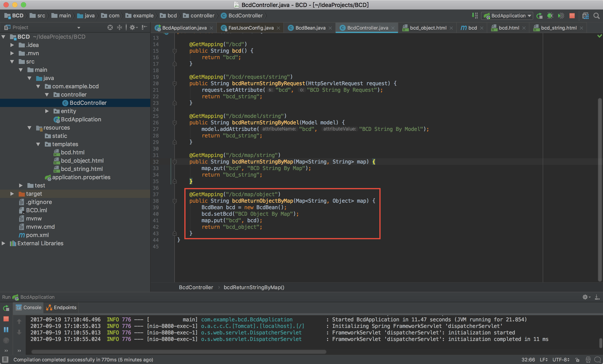Click the Run BcdApplication toolbar icon

click(539, 16)
